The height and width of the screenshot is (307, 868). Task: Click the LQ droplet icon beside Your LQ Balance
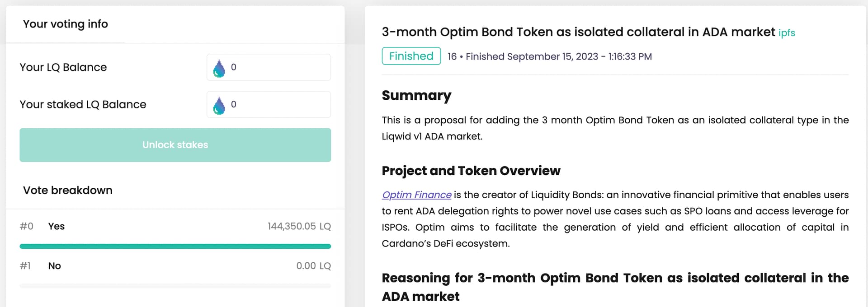point(219,68)
